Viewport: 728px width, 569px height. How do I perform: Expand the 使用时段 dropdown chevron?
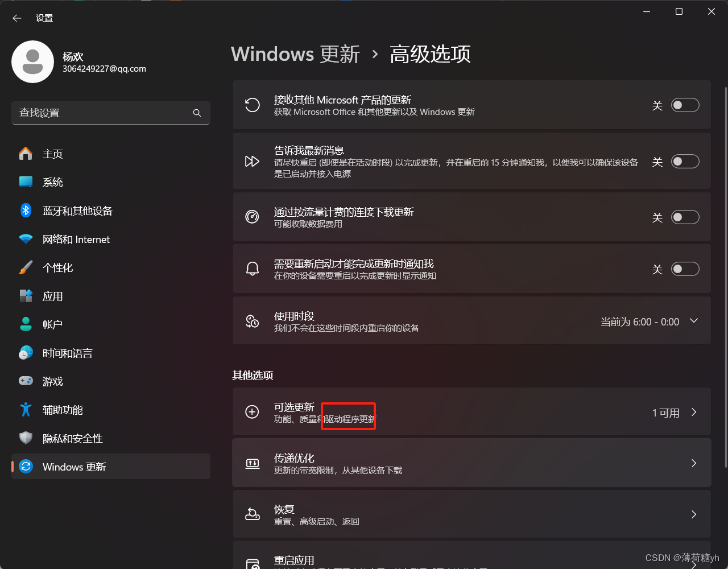(694, 321)
